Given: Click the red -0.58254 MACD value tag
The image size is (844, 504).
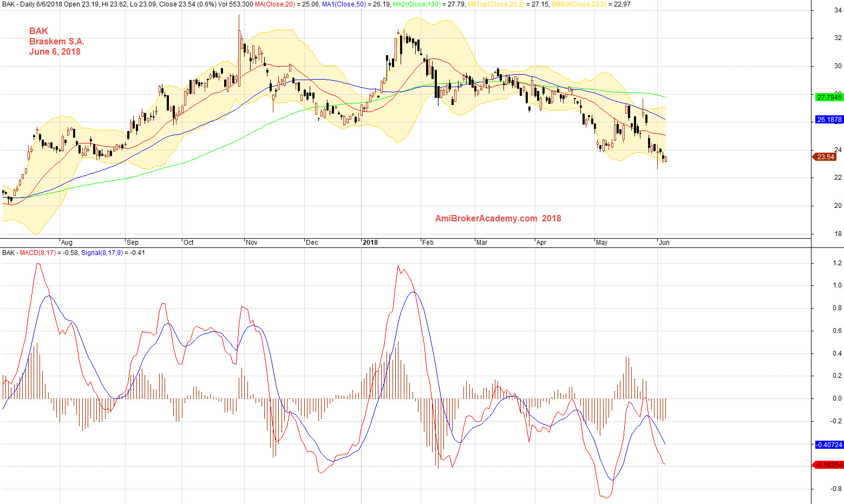Looking at the screenshot, I should [x=829, y=464].
